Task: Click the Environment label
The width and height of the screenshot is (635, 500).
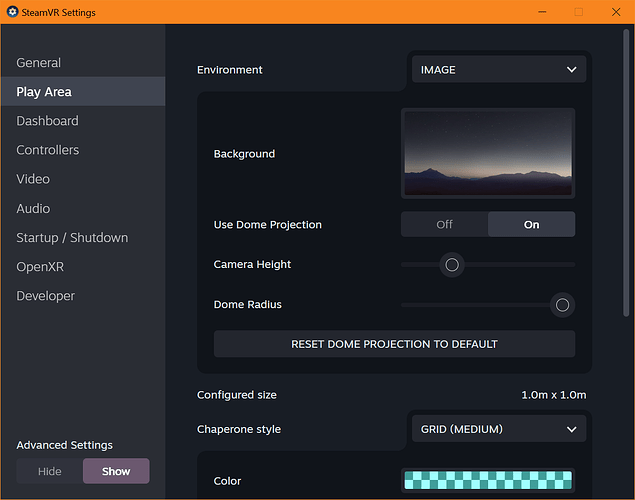Action: coord(230,70)
